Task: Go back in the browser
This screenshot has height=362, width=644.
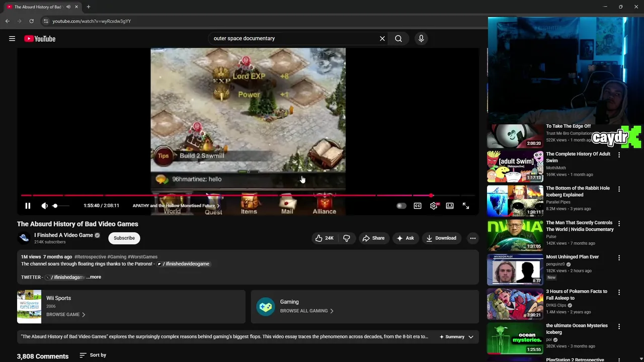Action: tap(7, 21)
